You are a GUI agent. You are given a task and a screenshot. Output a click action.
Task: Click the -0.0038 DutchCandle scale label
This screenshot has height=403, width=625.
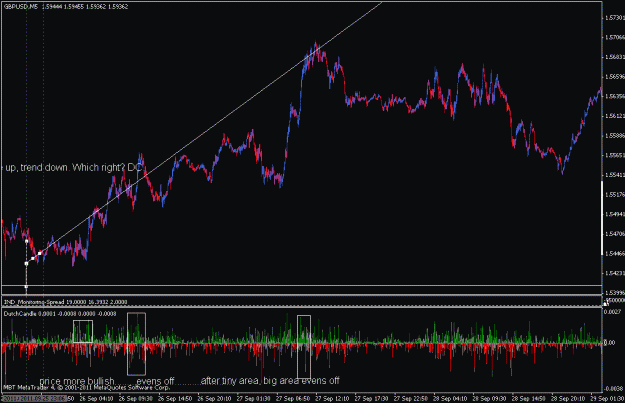(614, 389)
